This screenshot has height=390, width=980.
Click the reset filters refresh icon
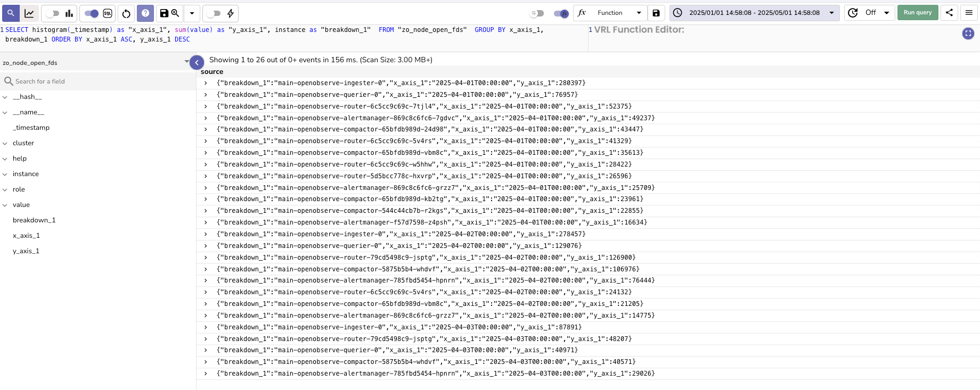click(x=126, y=13)
